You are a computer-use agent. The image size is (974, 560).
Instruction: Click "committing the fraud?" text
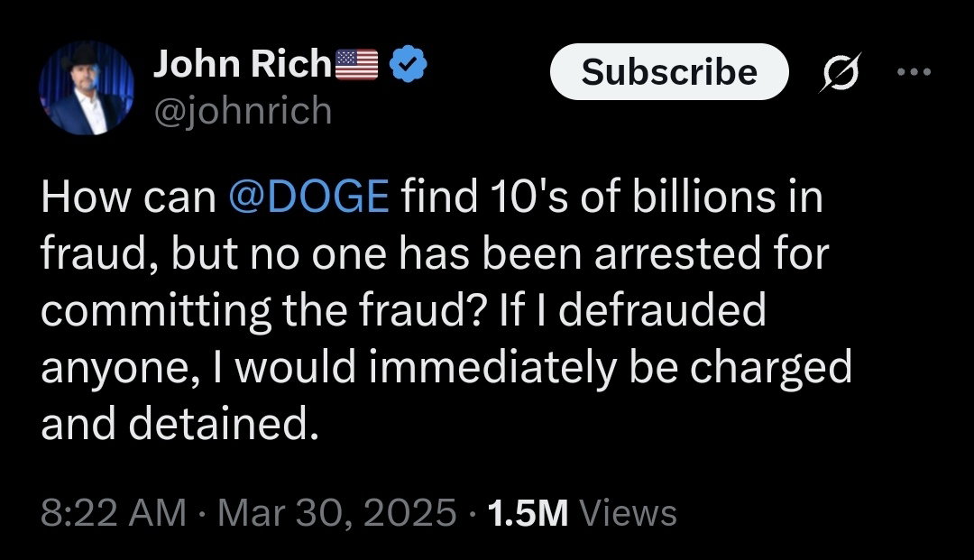(262, 311)
